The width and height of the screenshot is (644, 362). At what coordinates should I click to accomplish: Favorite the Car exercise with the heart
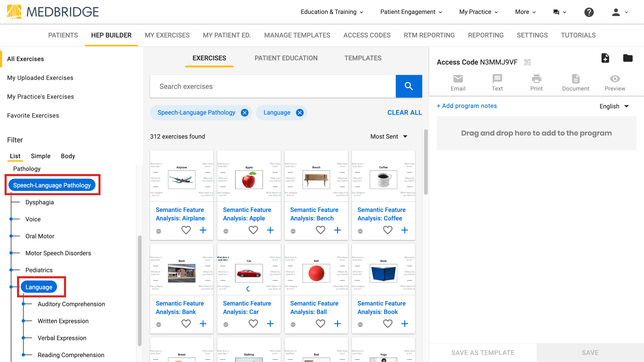253,324
